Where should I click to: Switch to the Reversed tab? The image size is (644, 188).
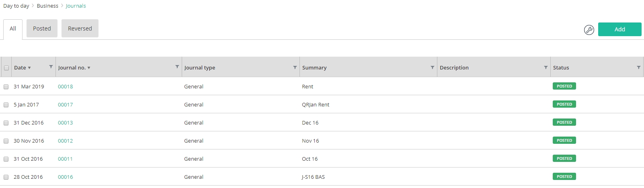pos(80,29)
